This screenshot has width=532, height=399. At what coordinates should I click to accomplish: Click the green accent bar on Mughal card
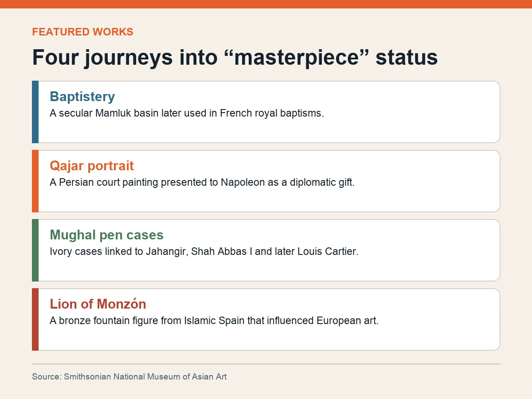click(35, 250)
